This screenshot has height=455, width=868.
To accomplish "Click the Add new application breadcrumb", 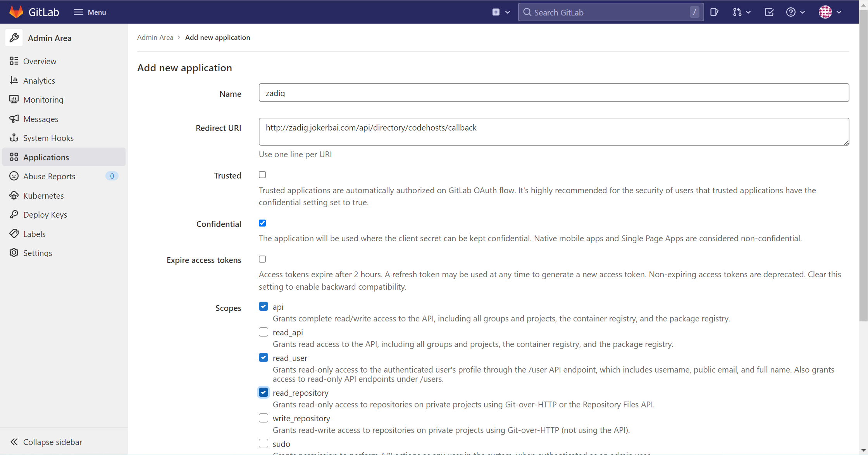I will click(x=218, y=37).
